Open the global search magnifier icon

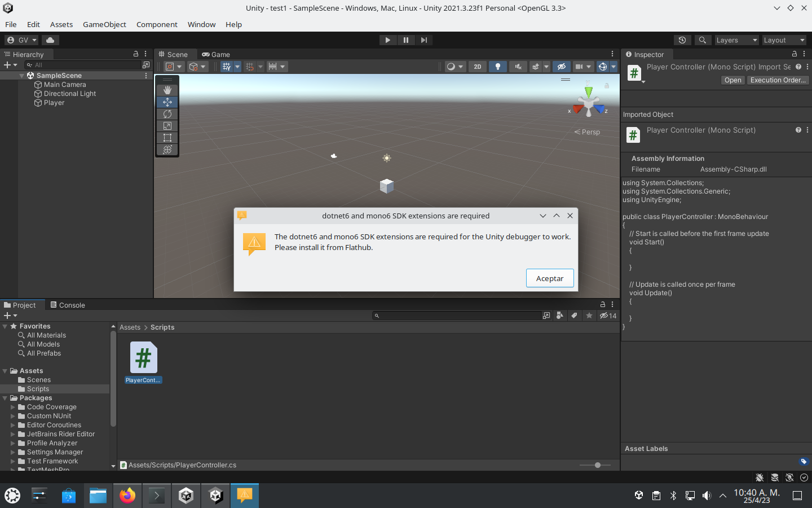[x=702, y=40]
